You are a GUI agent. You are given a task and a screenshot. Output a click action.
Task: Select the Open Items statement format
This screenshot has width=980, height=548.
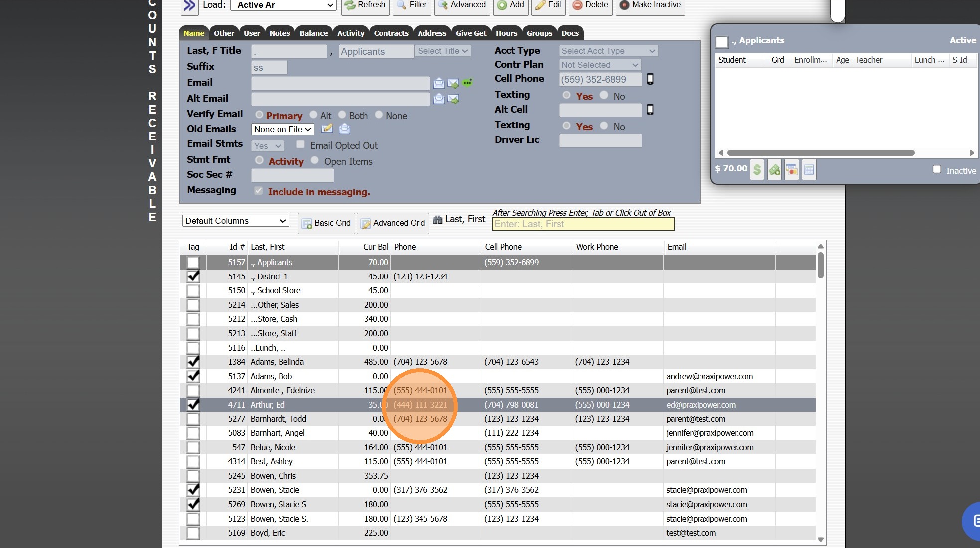coord(315,160)
